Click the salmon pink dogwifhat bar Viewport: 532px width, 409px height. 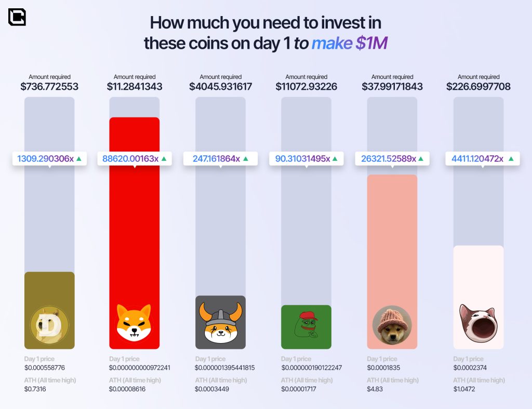392,234
